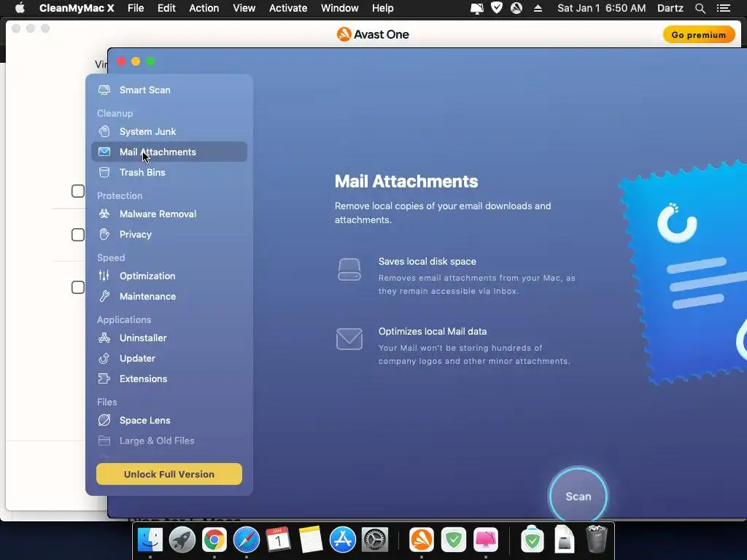Click the Dartz user name in menu bar
Image resolution: width=747 pixels, height=560 pixels.
(670, 8)
